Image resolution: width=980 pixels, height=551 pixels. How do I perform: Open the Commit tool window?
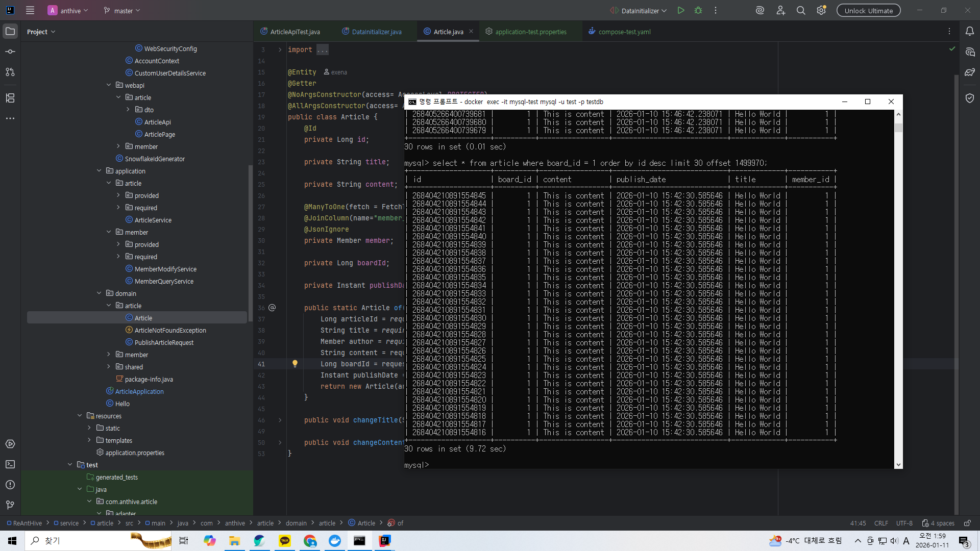pos(10,52)
